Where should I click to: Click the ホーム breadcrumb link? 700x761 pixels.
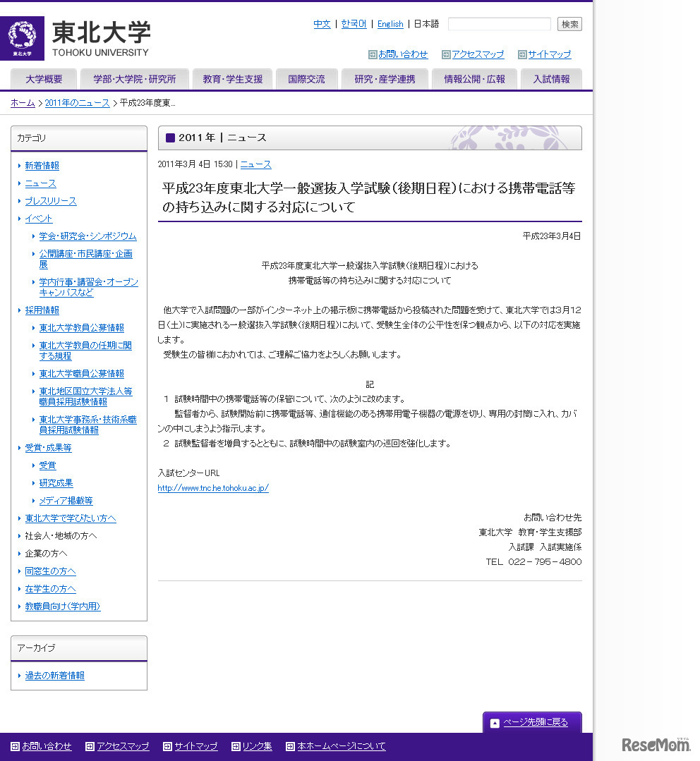coord(23,103)
